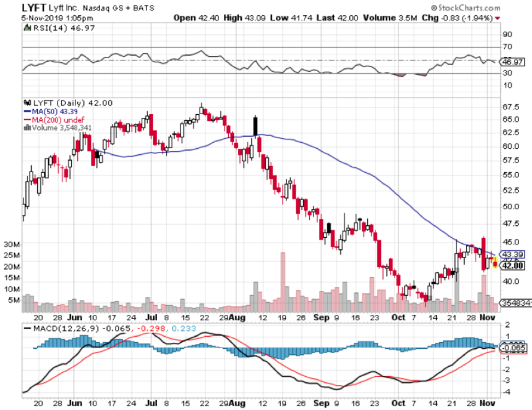Screen dimensions: 532x410
Task: Click the volume bars icon in the legend
Action: click(x=27, y=128)
